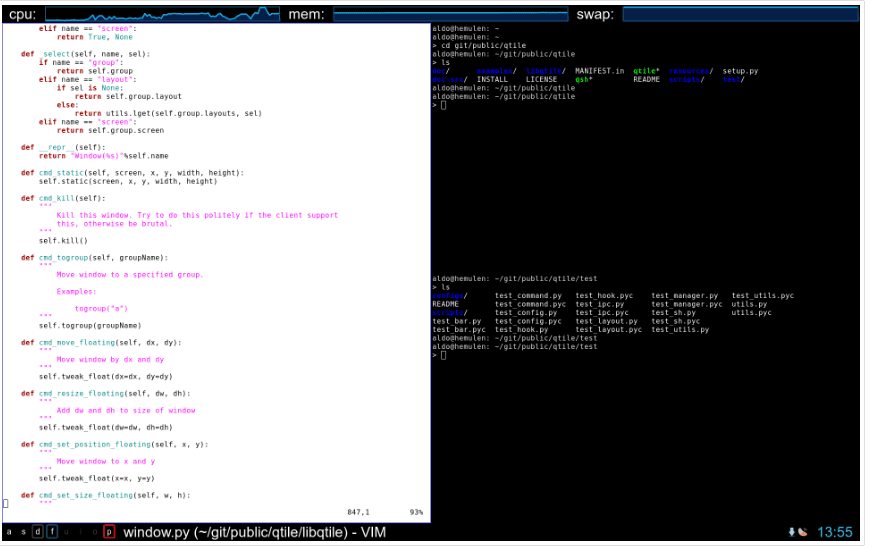Switch to dimmed workspace group 'u'
The height and width of the screenshot is (548, 875).
66,532
